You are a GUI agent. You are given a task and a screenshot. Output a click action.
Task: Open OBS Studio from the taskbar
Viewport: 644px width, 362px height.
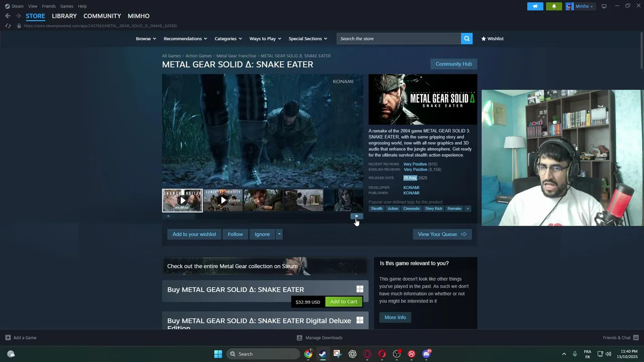397,354
